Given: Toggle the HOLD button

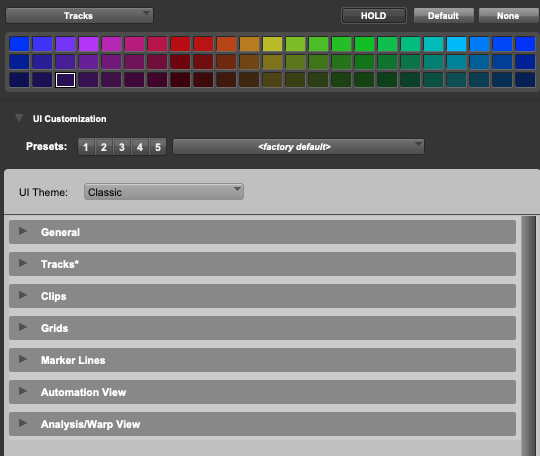Looking at the screenshot, I should [374, 16].
